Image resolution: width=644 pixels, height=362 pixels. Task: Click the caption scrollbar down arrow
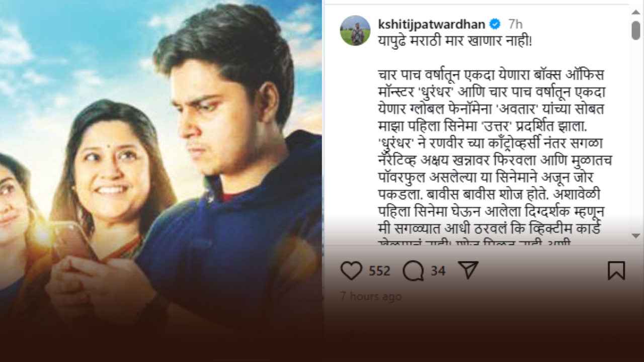[x=636, y=235]
